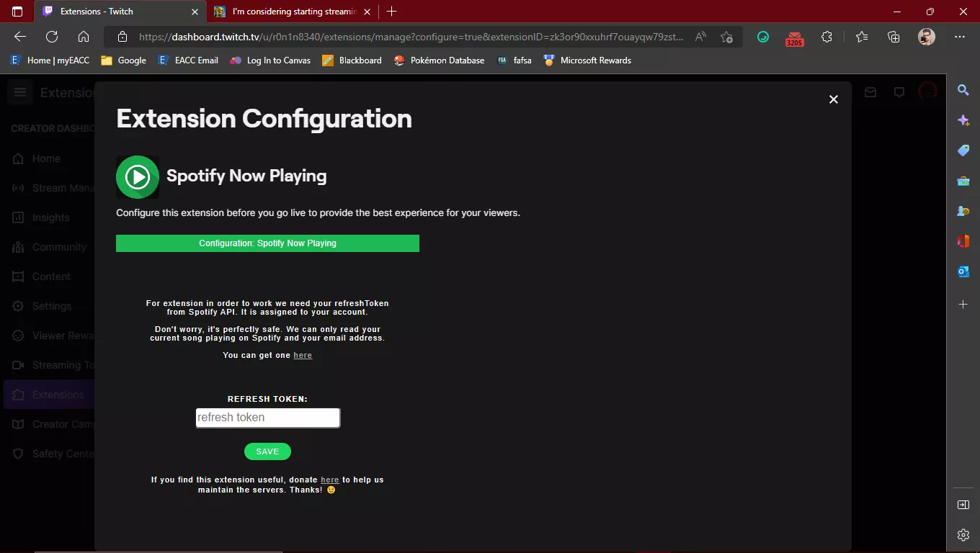The width and height of the screenshot is (980, 553).
Task: Add this page to favorites
Action: tap(726, 37)
